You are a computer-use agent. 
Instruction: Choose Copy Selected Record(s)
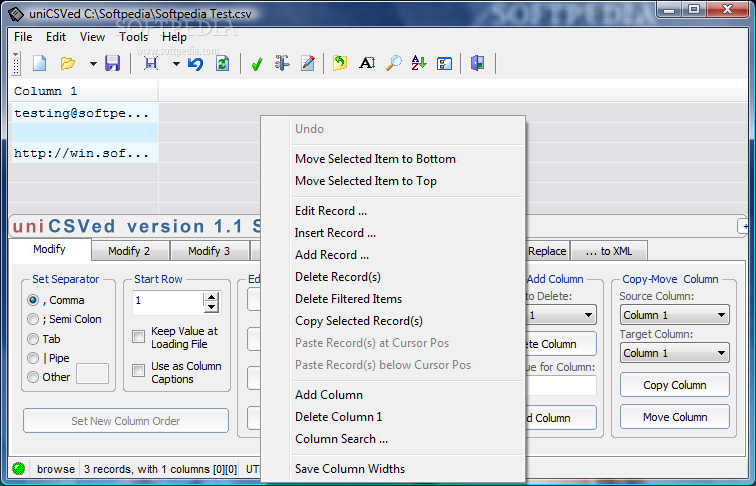pyautogui.click(x=407, y=321)
